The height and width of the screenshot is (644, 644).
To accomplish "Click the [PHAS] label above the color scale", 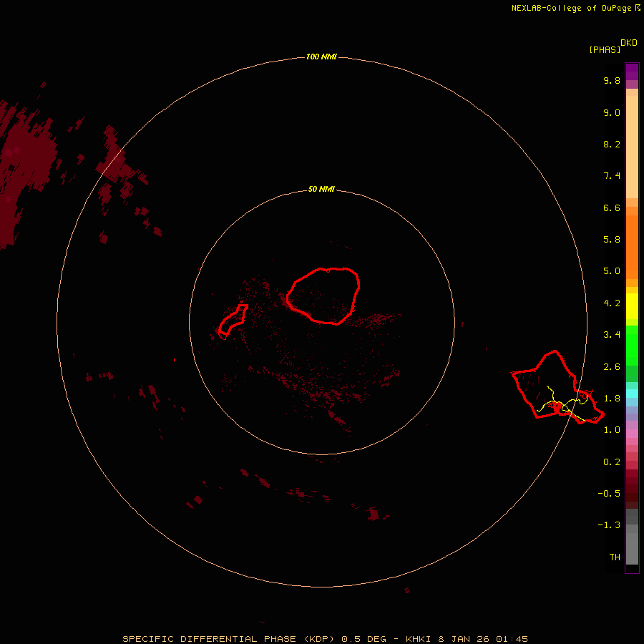I will click(605, 49).
